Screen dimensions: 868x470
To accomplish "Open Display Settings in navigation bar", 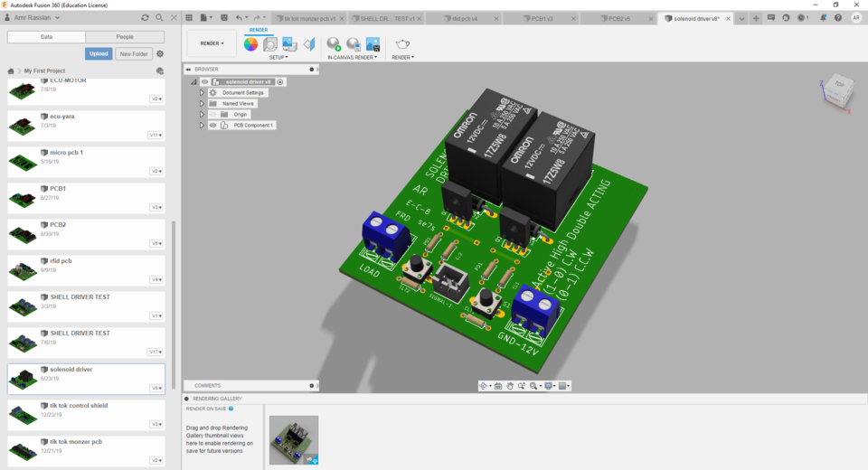I will (549, 386).
